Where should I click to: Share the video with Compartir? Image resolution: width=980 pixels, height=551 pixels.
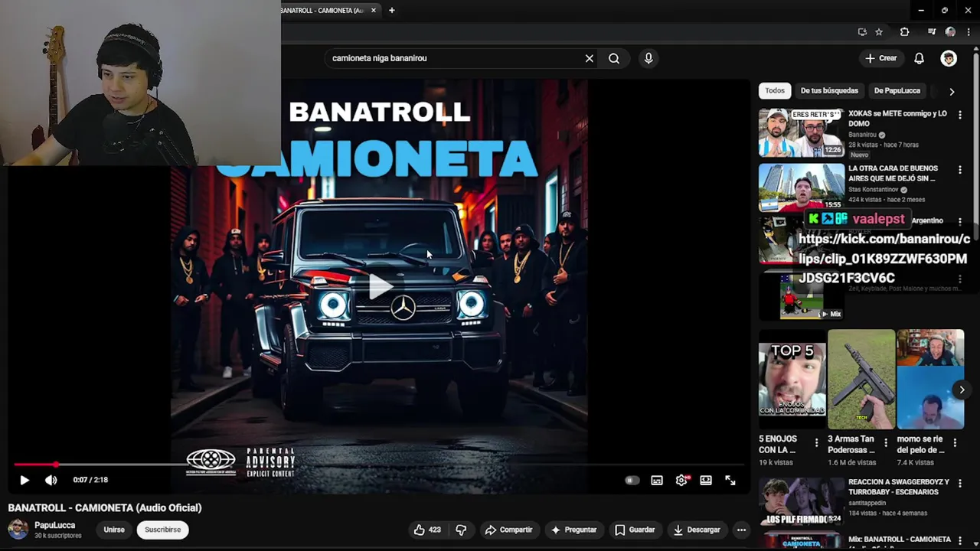pos(508,530)
